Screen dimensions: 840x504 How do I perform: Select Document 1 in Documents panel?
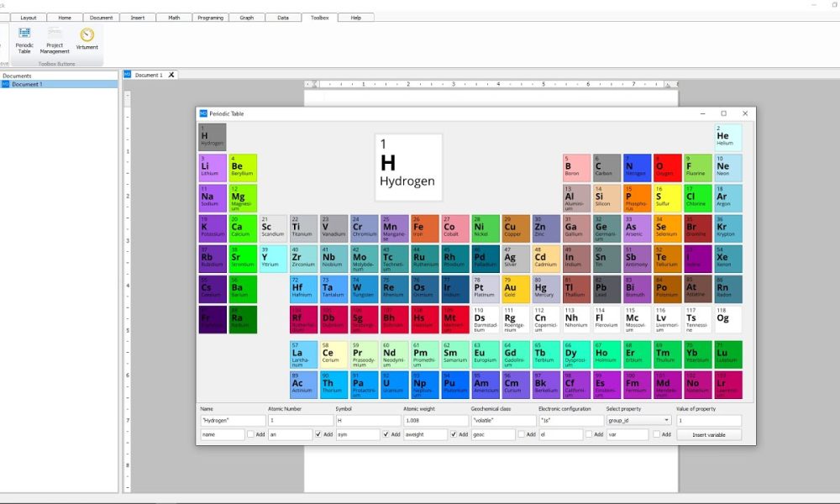(59, 84)
